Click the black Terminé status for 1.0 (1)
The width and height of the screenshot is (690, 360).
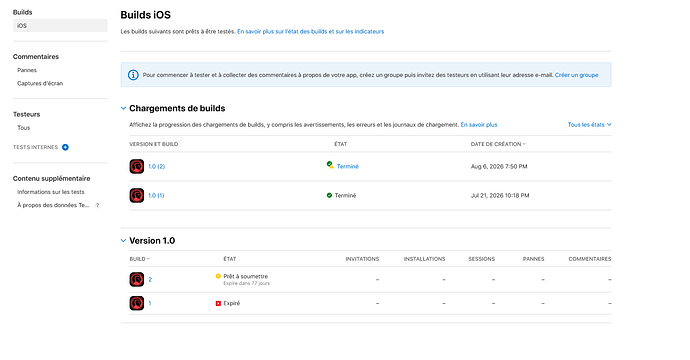pos(345,195)
